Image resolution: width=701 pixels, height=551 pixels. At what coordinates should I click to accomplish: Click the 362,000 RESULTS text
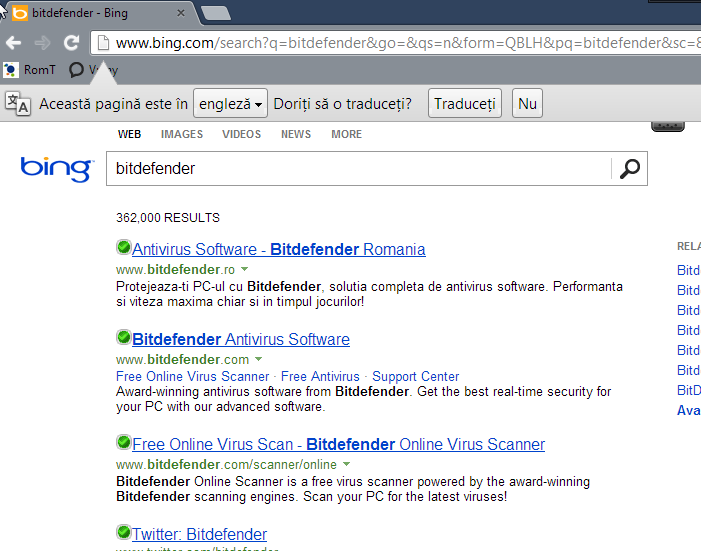point(168,217)
